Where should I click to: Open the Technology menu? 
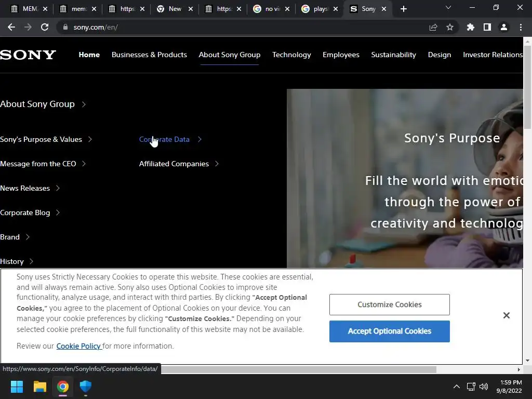click(x=291, y=55)
